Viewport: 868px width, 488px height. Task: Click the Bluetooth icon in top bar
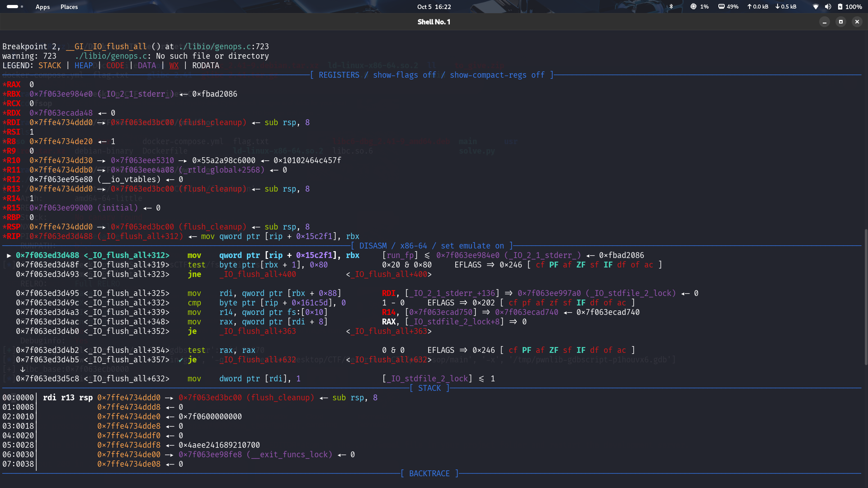click(x=671, y=7)
